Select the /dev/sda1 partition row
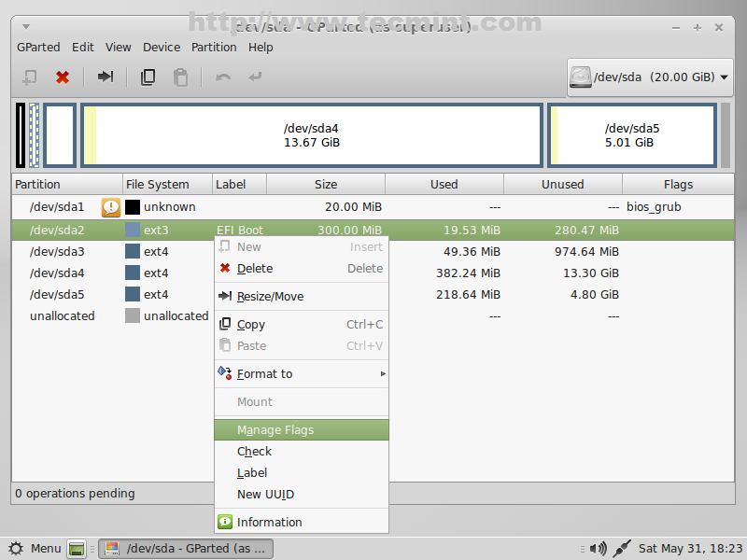This screenshot has height=560, width=747. (x=373, y=207)
